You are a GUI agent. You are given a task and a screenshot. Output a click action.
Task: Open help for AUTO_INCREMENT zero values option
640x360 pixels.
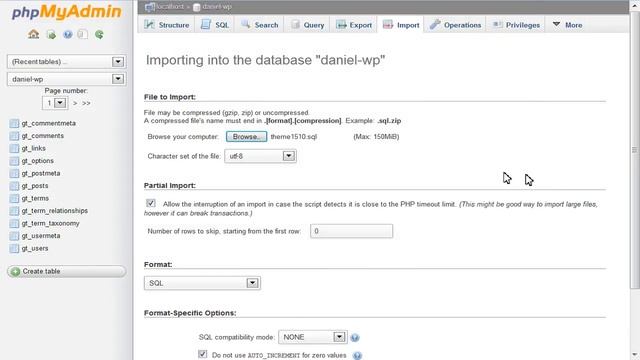pyautogui.click(x=357, y=356)
